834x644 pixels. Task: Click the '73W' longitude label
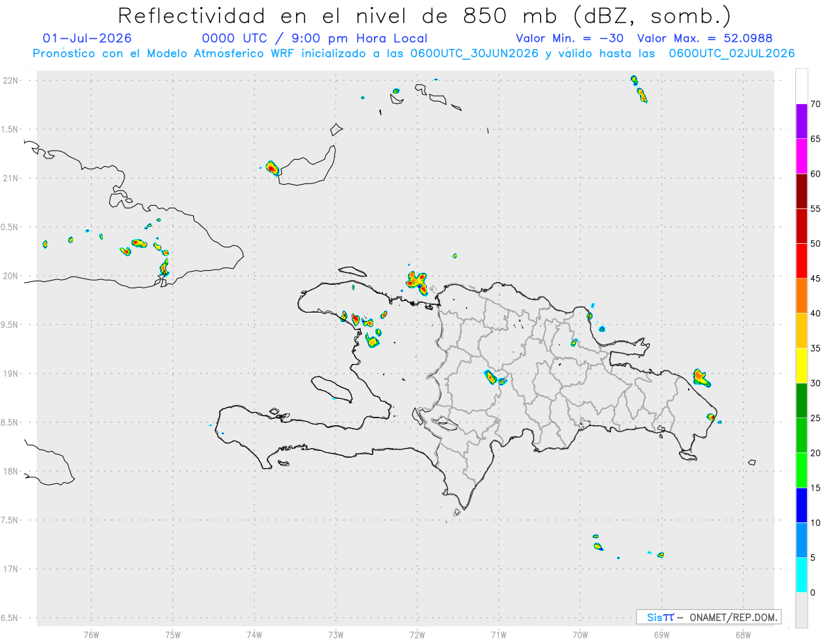(x=336, y=634)
